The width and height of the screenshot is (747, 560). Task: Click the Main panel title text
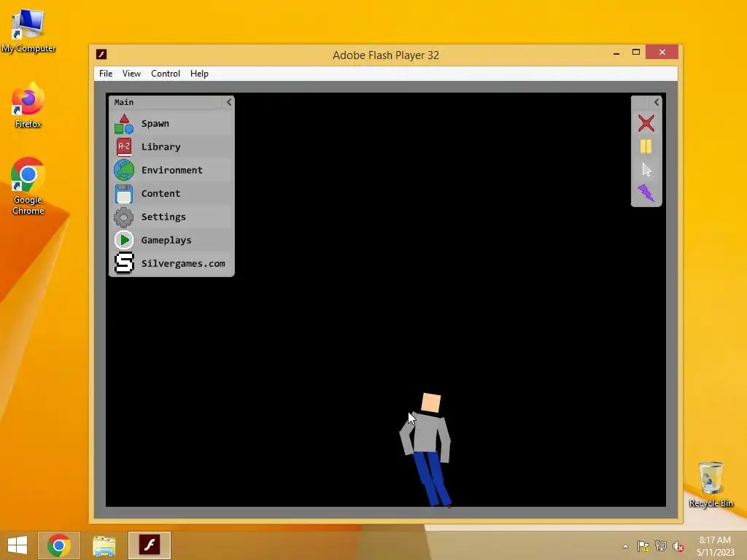(124, 102)
